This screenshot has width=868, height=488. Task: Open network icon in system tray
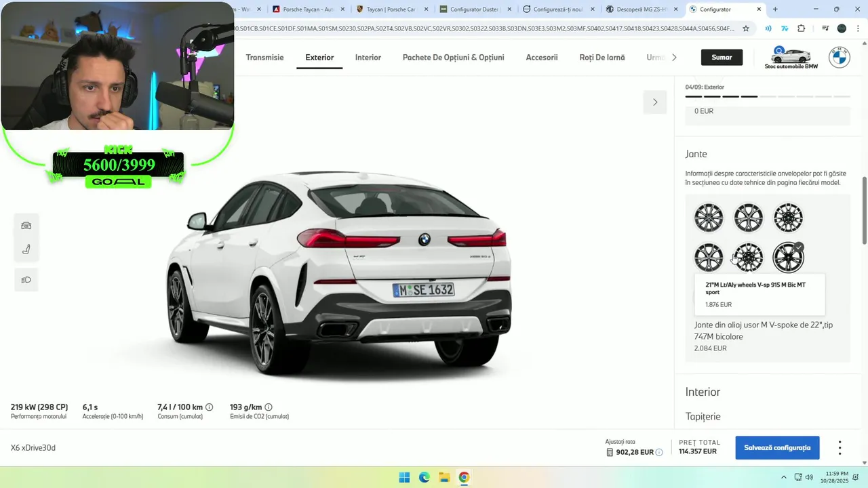(x=797, y=477)
